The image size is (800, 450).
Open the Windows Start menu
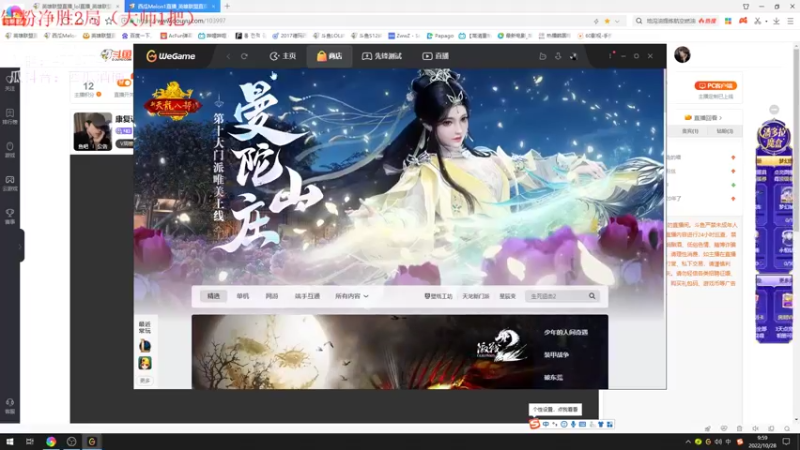coord(10,442)
